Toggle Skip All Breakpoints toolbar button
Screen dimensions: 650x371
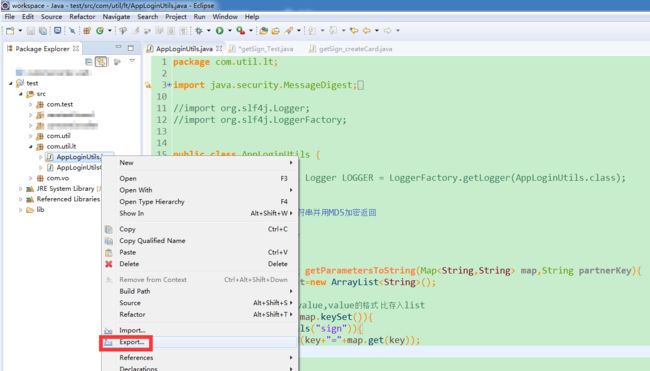[x=72, y=31]
